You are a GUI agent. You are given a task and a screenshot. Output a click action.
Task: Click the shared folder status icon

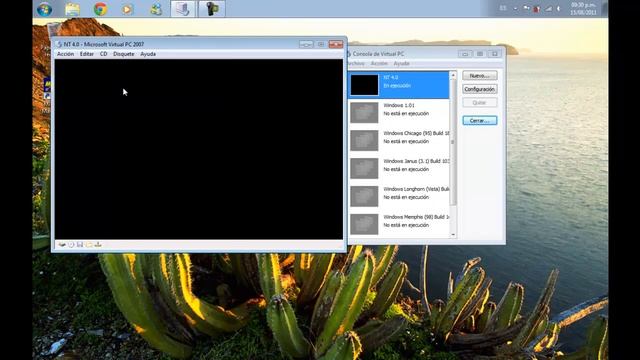(x=89, y=244)
